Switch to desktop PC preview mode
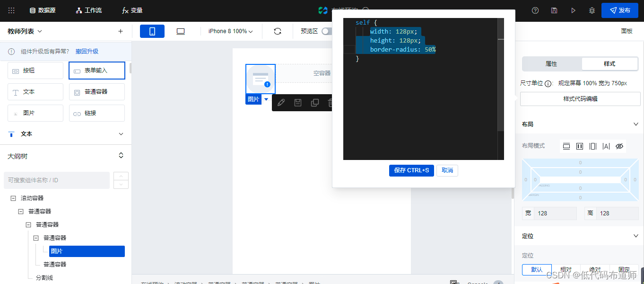644x284 pixels. (x=181, y=31)
